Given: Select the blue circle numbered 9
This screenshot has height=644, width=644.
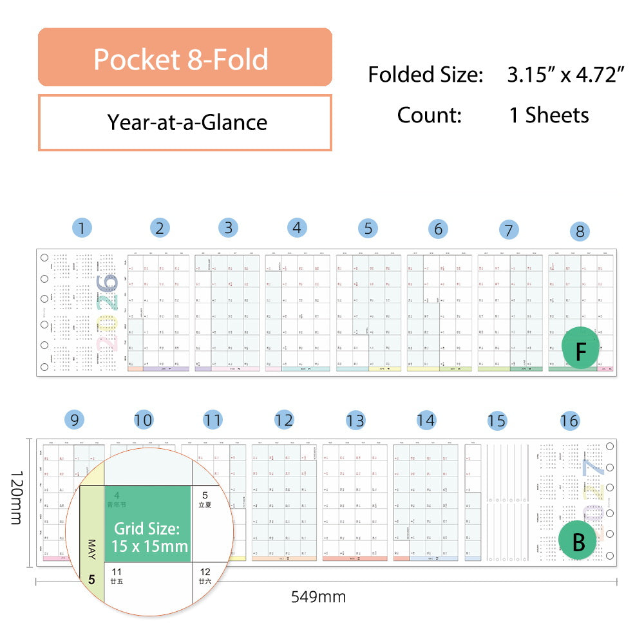Looking at the screenshot, I should pyautogui.click(x=75, y=421).
